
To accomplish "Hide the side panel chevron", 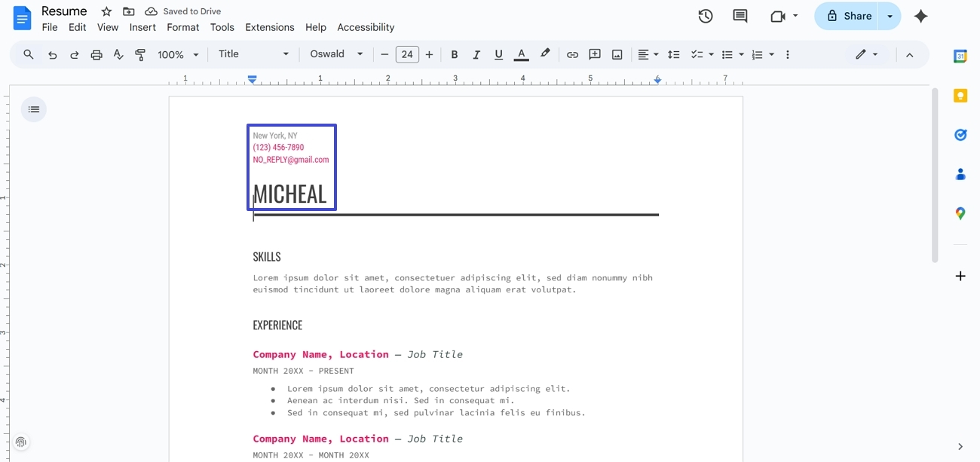I will pos(960,446).
